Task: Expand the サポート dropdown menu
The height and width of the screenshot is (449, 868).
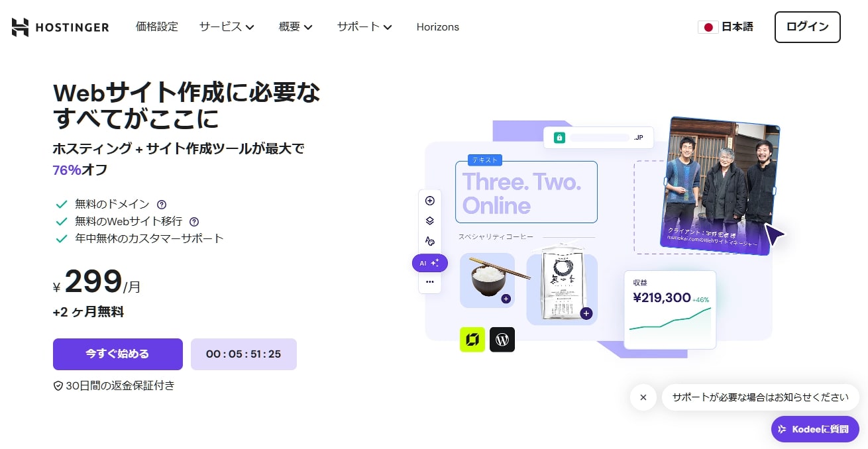Action: point(364,27)
